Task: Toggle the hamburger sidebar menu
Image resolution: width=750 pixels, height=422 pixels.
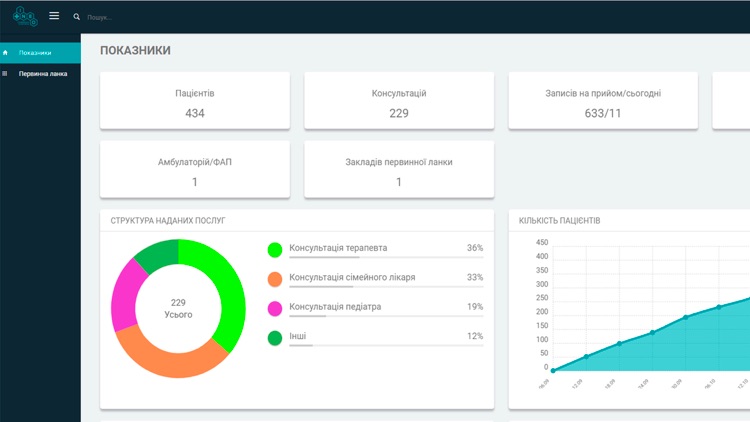Action: click(x=54, y=16)
